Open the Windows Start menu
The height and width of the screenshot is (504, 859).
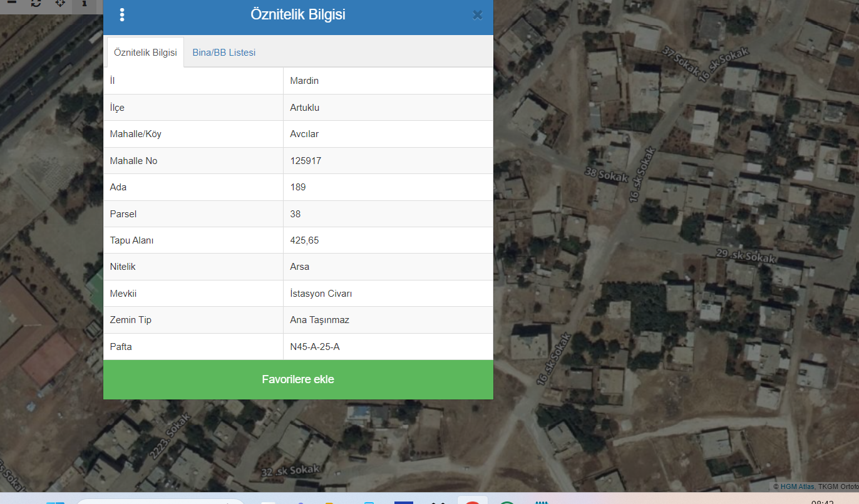[x=55, y=501]
